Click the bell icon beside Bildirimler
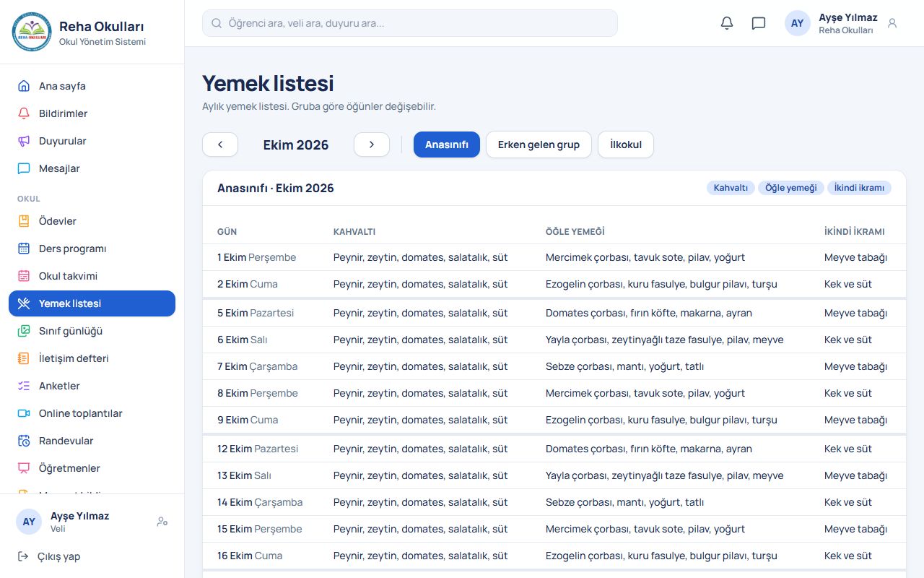This screenshot has width=924, height=578. (24, 113)
